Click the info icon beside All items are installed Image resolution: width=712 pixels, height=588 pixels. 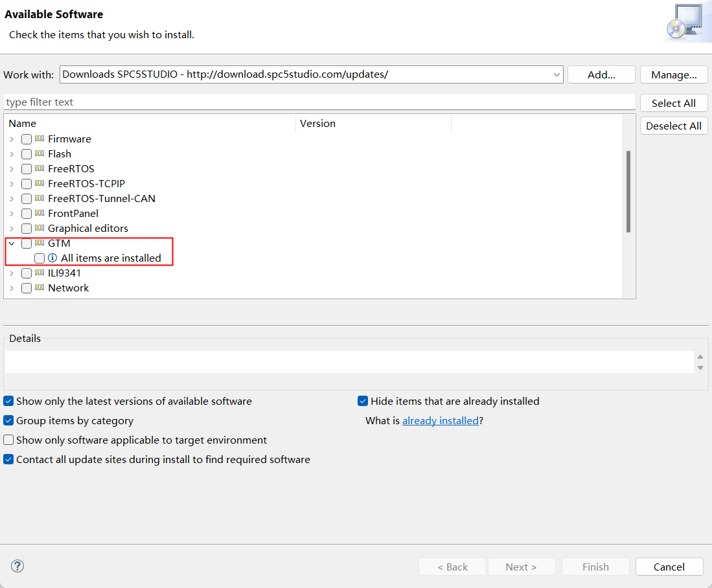click(x=52, y=258)
